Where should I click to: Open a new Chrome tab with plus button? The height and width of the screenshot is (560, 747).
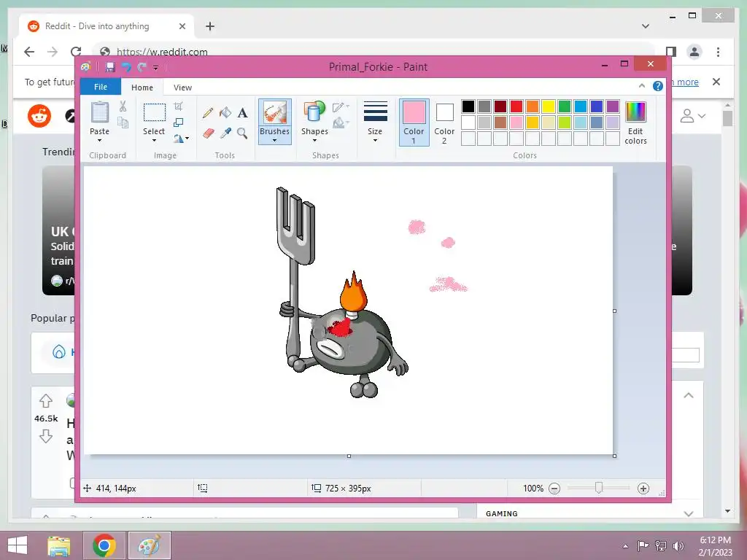210,26
